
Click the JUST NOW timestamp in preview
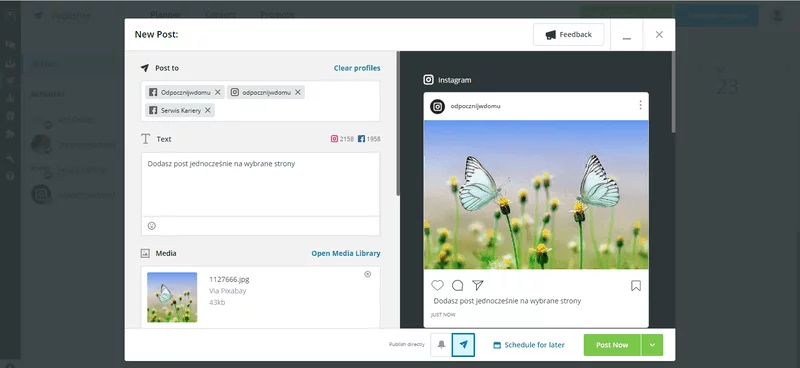[x=443, y=315]
